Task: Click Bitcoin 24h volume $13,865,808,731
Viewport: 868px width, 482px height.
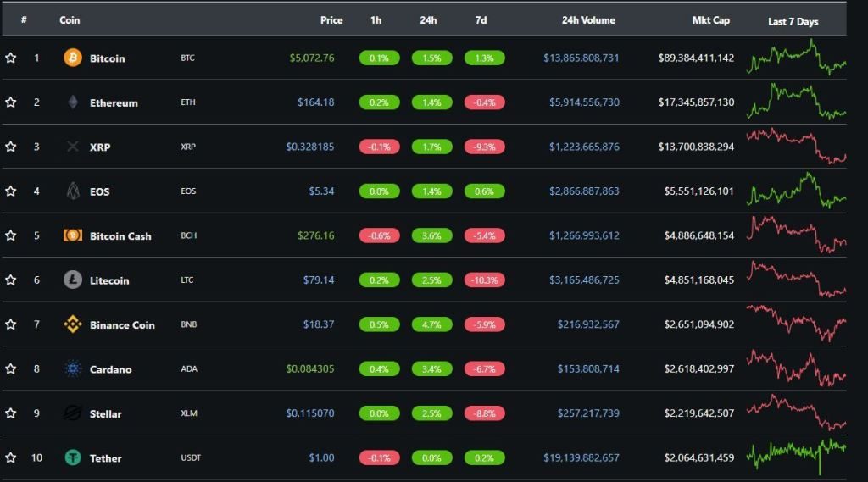Action: click(x=581, y=58)
